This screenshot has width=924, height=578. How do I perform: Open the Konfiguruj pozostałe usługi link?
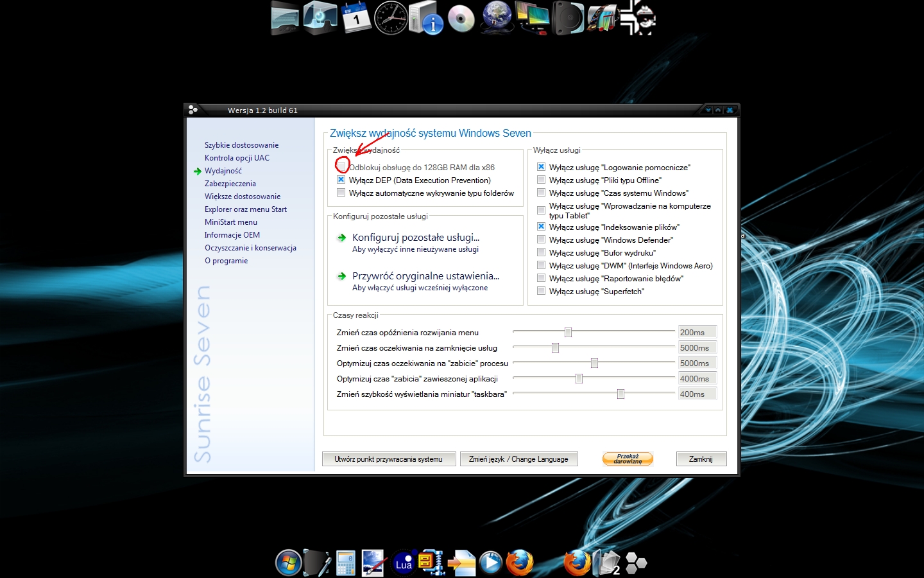click(416, 238)
